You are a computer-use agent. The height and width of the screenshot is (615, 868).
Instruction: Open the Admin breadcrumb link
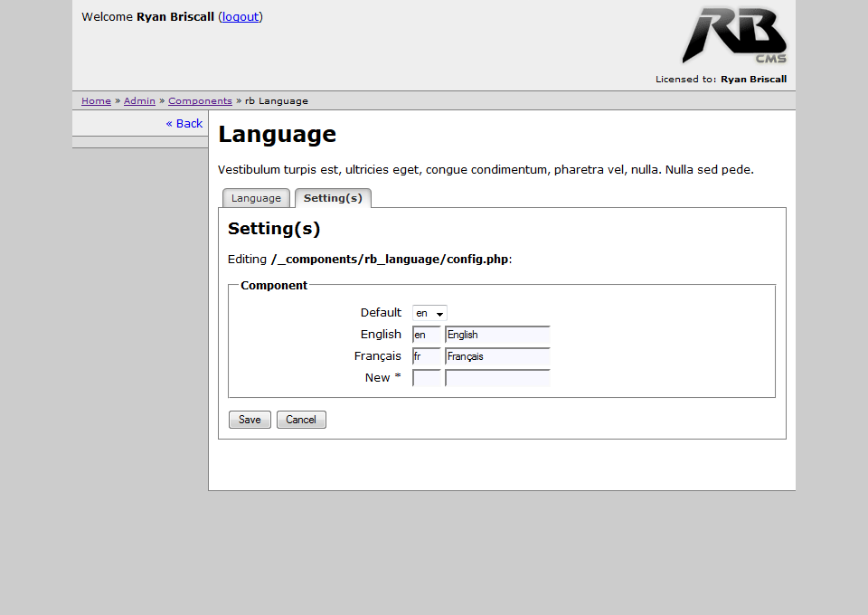point(139,101)
